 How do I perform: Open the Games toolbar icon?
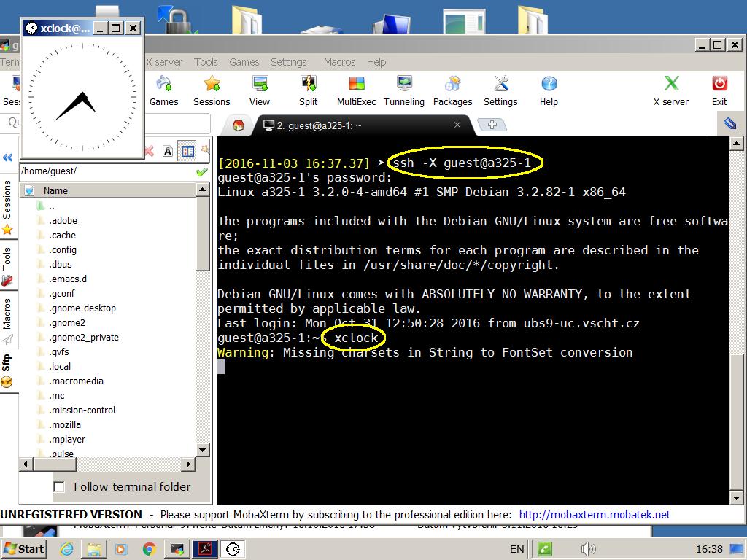[x=163, y=90]
